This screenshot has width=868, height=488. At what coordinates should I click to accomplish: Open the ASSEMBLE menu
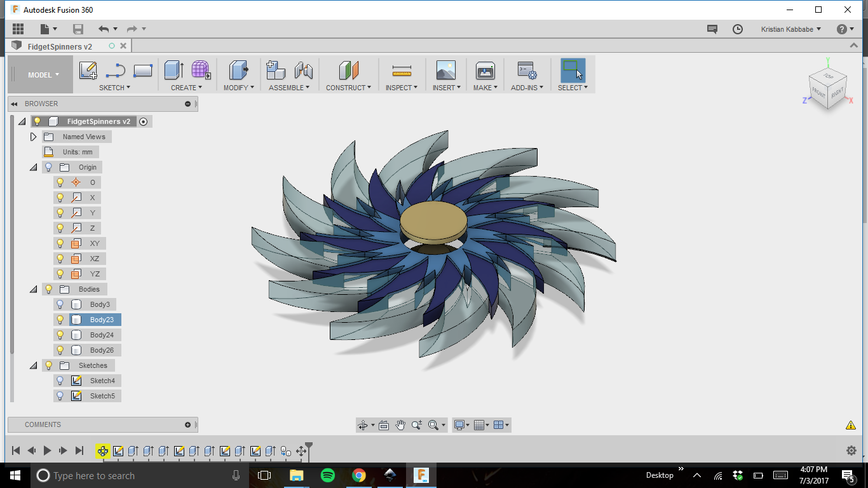(x=289, y=88)
